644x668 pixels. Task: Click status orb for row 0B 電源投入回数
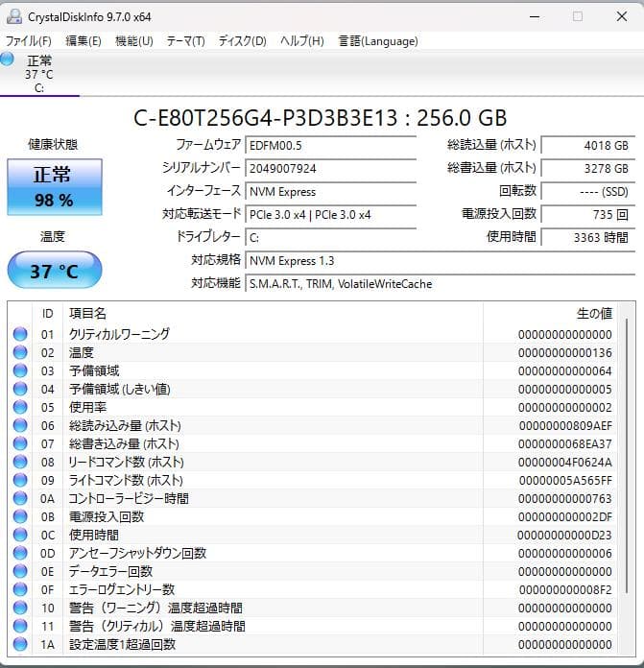(20, 516)
